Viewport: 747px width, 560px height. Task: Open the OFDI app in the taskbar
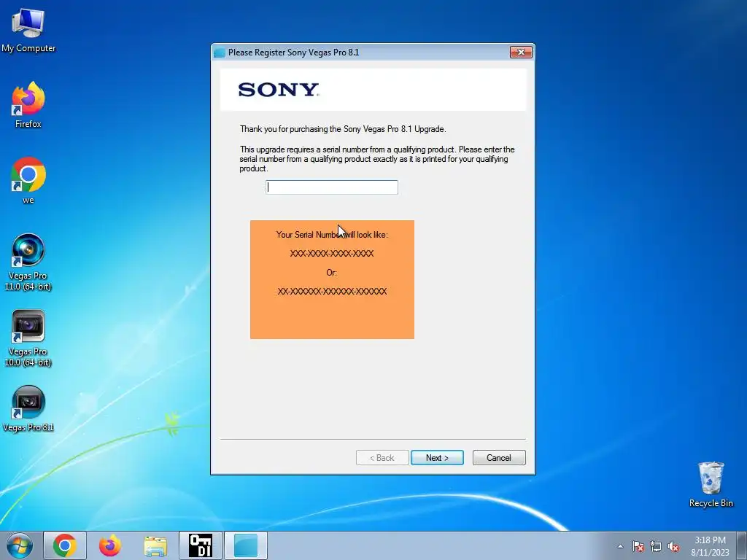201,545
